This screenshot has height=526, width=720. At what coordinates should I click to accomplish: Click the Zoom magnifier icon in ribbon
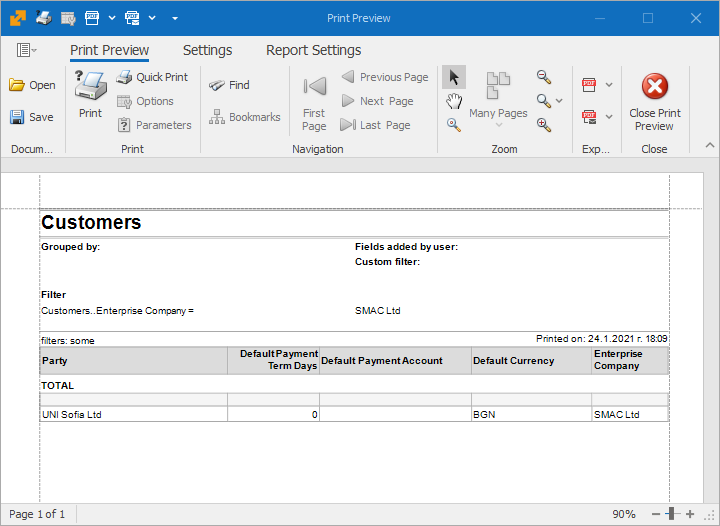tap(544, 101)
